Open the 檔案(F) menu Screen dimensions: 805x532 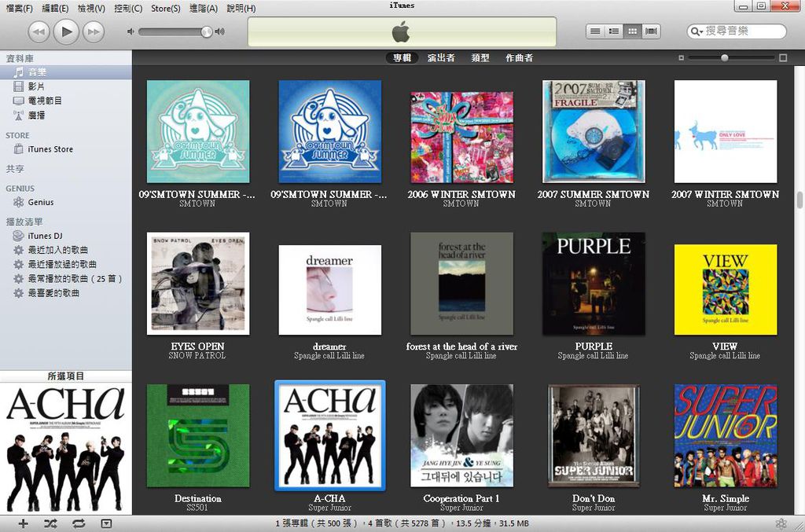pos(19,8)
